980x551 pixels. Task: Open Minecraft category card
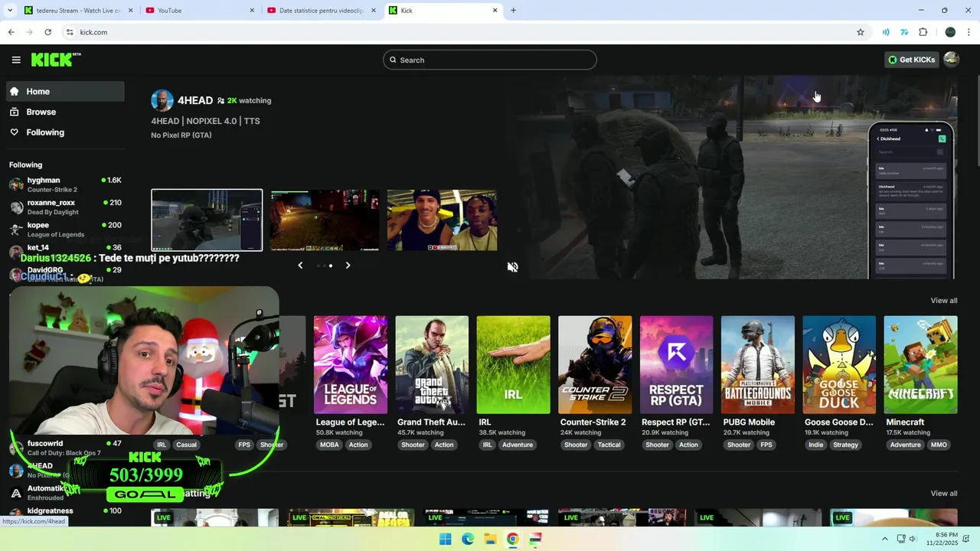(x=920, y=364)
